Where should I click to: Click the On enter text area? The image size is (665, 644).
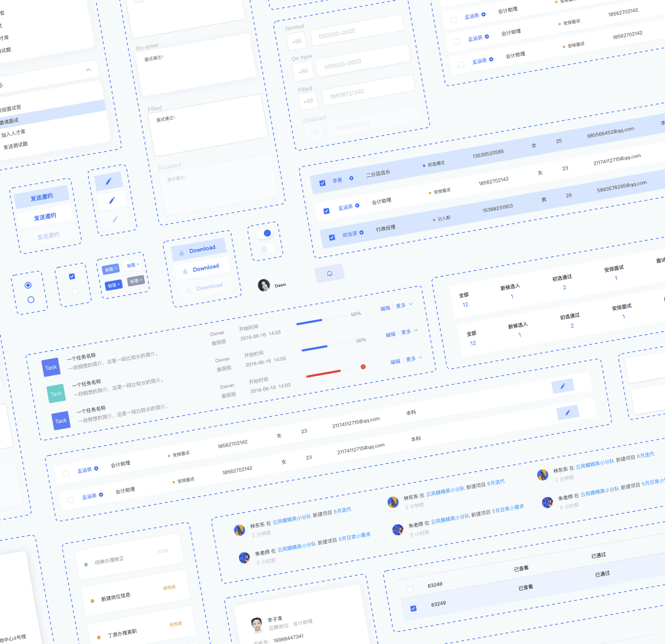195,65
